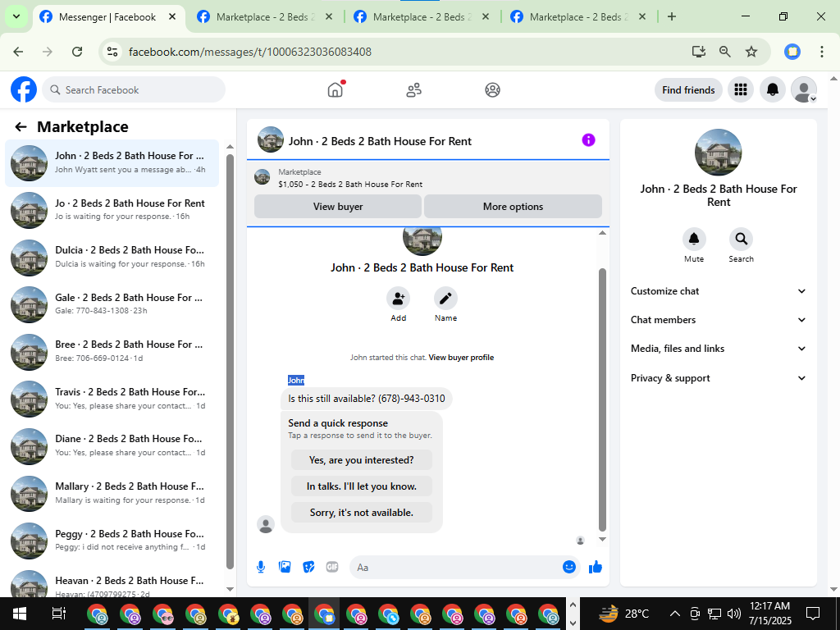Show hidden system tray icons
This screenshot has height=630, width=840.
pyautogui.click(x=675, y=614)
